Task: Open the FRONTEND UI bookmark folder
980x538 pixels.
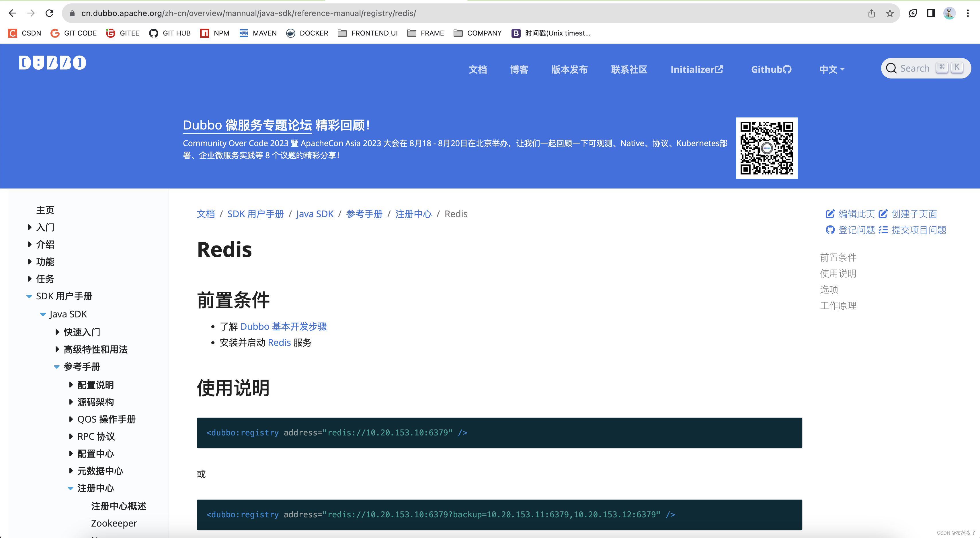Action: tap(368, 33)
